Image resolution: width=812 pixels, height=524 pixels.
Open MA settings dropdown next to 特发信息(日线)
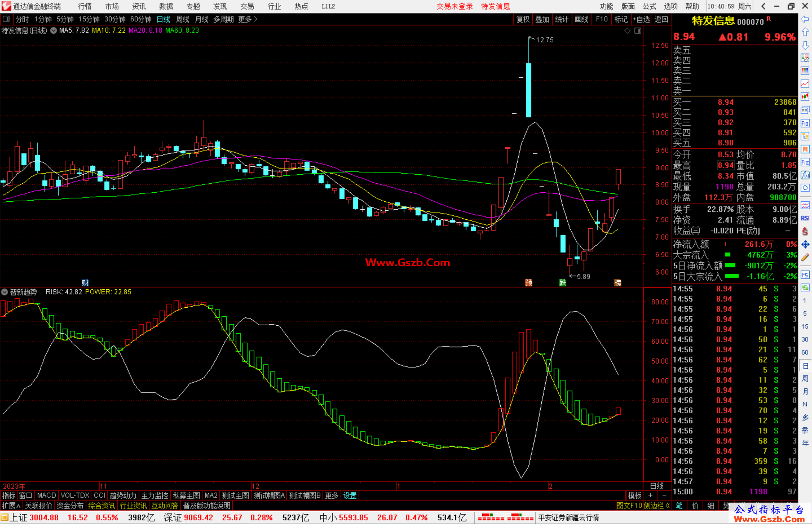tap(53, 30)
